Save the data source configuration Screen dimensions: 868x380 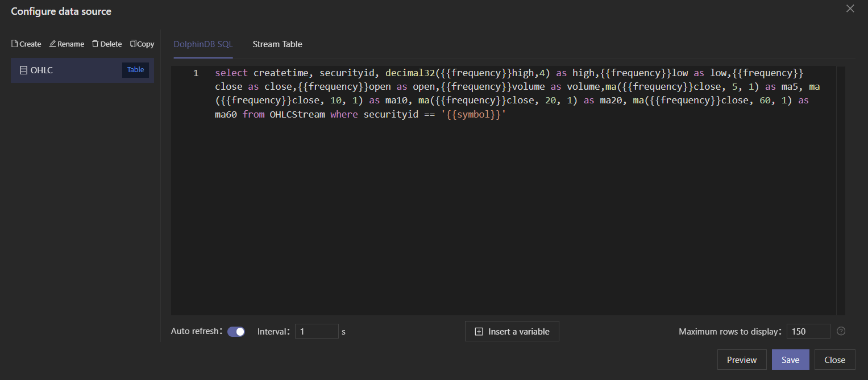click(790, 360)
